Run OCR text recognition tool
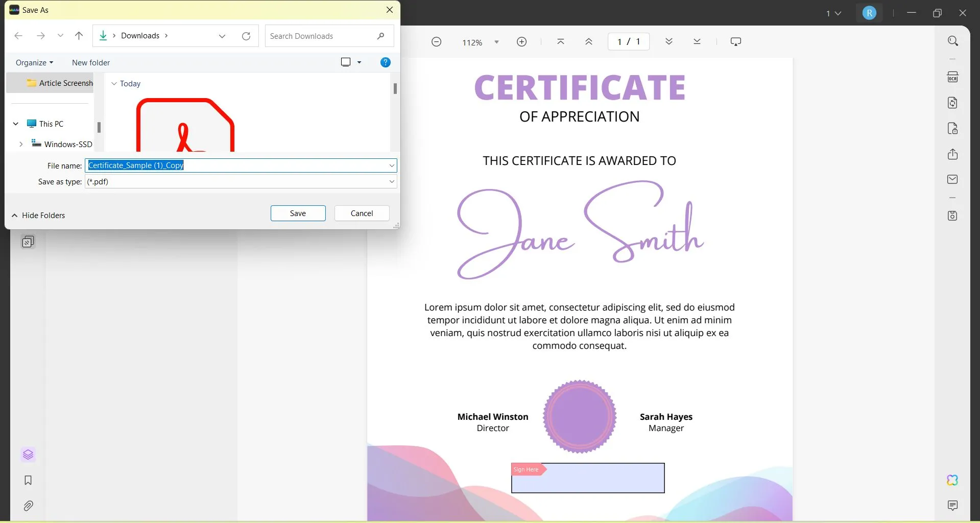The image size is (980, 523). tap(952, 77)
